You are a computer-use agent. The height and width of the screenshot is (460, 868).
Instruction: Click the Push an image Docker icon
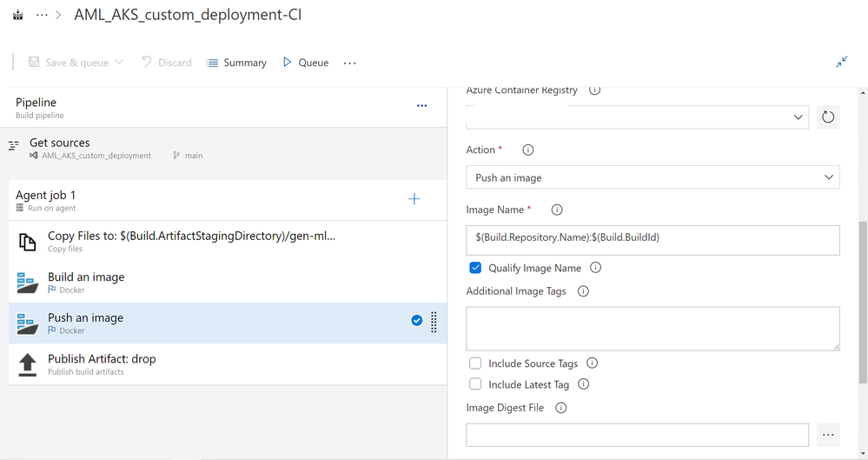(27, 323)
